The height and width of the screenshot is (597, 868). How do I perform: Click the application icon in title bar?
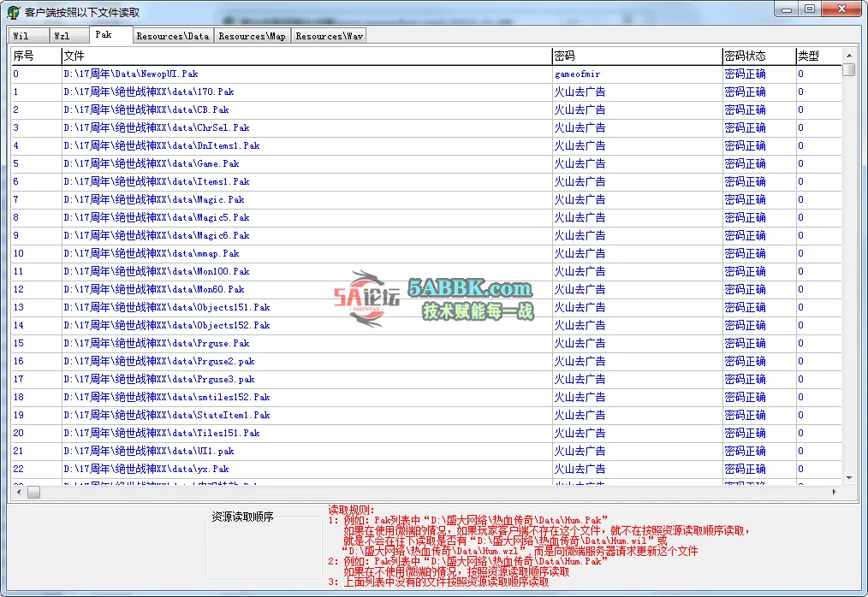(14, 12)
